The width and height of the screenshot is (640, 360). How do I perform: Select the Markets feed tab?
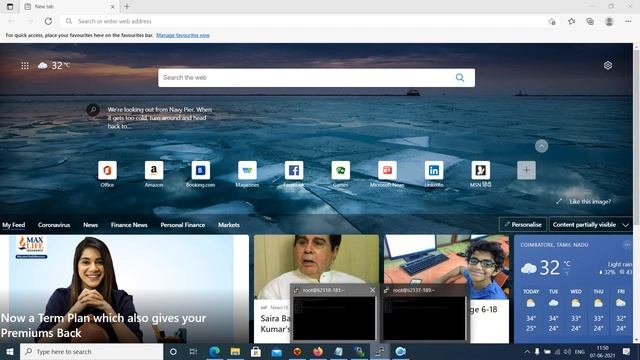[x=229, y=225]
